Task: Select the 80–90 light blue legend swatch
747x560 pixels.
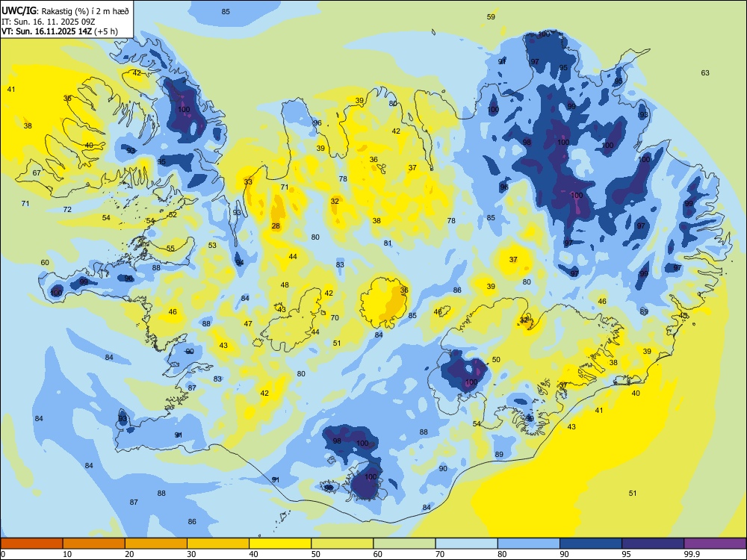Action: click(x=528, y=544)
